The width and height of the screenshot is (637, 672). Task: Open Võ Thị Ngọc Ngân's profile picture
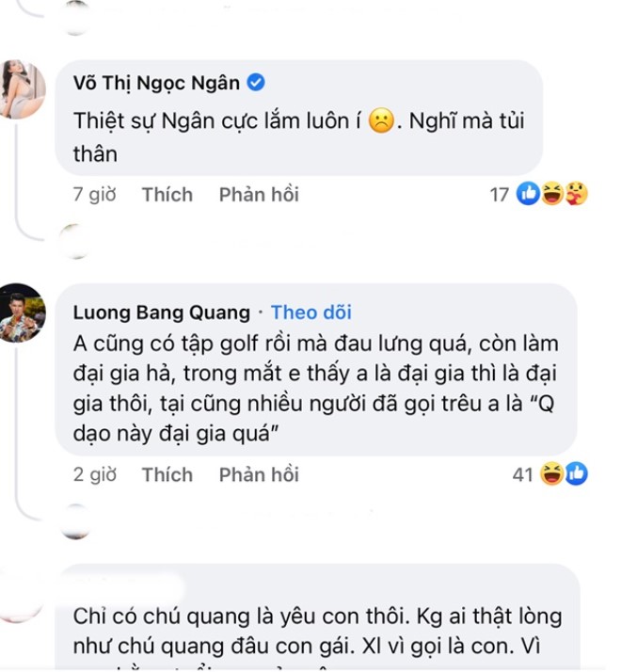click(23, 89)
